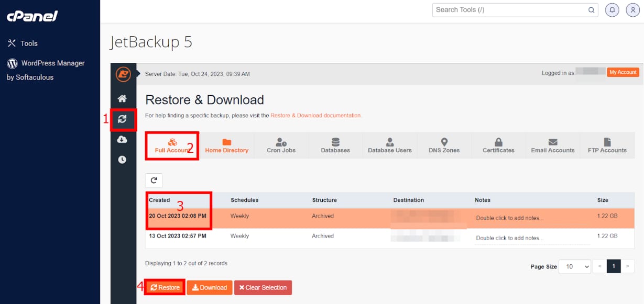Click the Weekly cell of 13 Oct backup

[x=239, y=236]
